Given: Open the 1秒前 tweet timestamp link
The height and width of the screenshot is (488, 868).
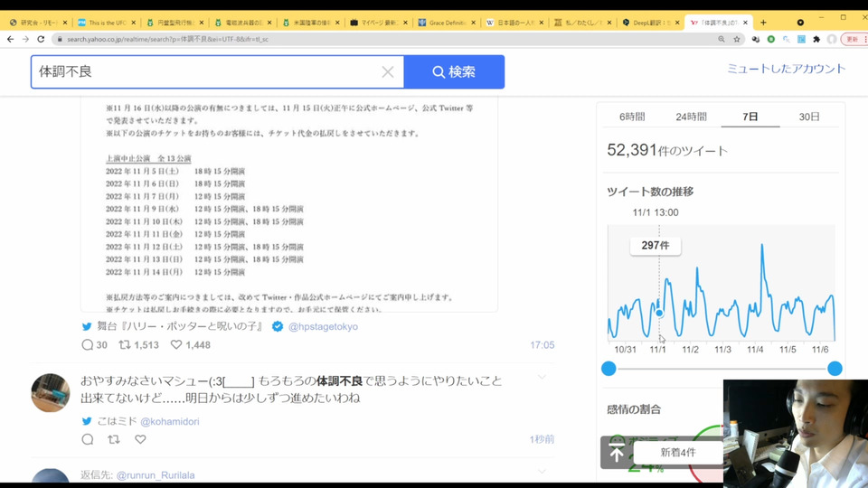Looking at the screenshot, I should tap(542, 439).
